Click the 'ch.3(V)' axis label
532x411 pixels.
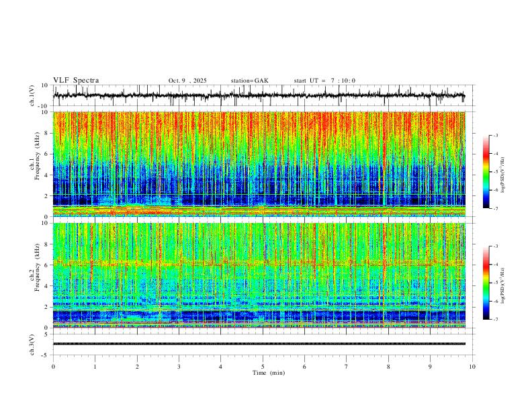pos(32,345)
